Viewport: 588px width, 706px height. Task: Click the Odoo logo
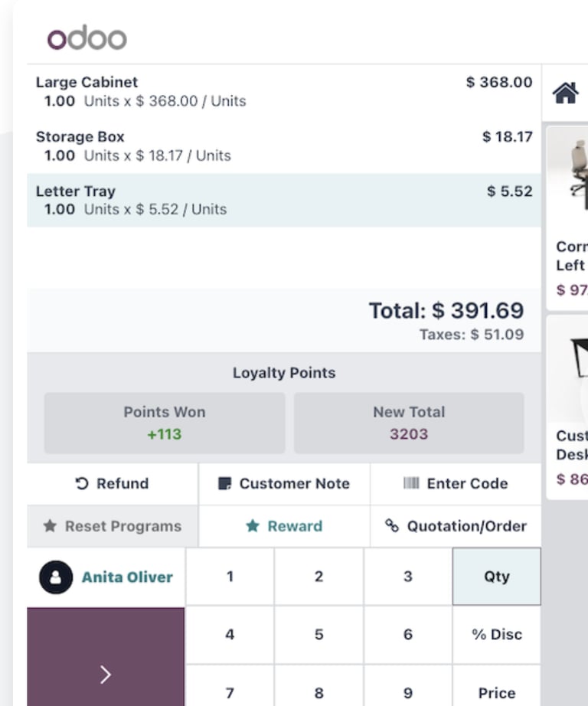click(87, 38)
